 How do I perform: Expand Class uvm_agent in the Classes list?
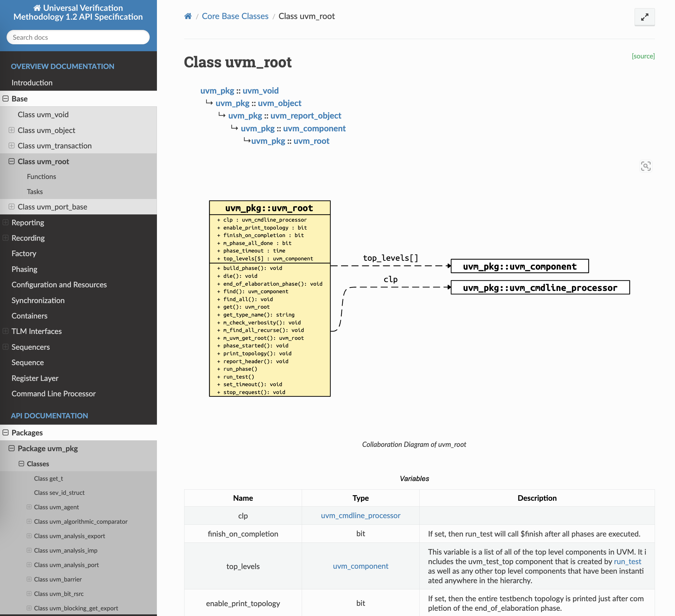tap(29, 507)
